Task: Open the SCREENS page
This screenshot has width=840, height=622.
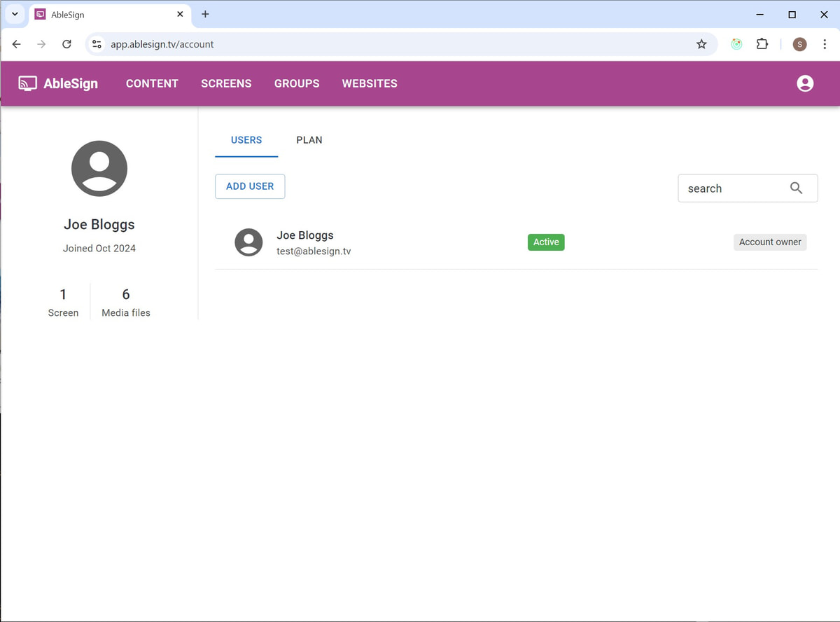Action: [x=226, y=83]
